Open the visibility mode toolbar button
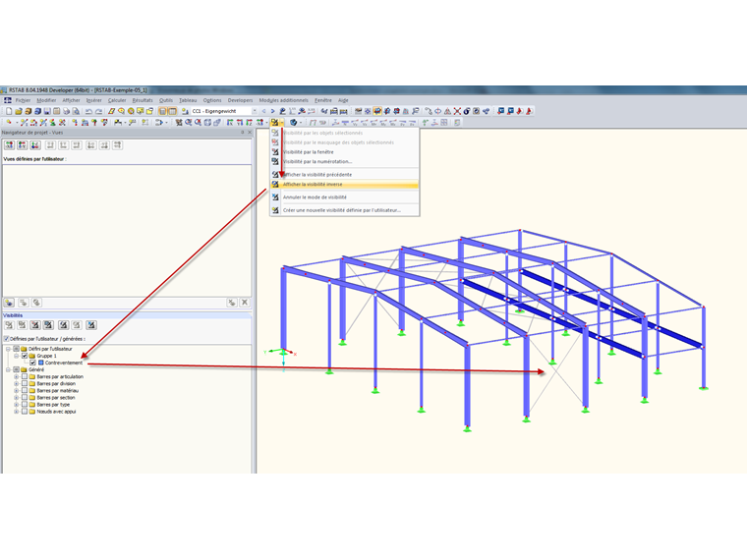747x560 pixels. (275, 123)
